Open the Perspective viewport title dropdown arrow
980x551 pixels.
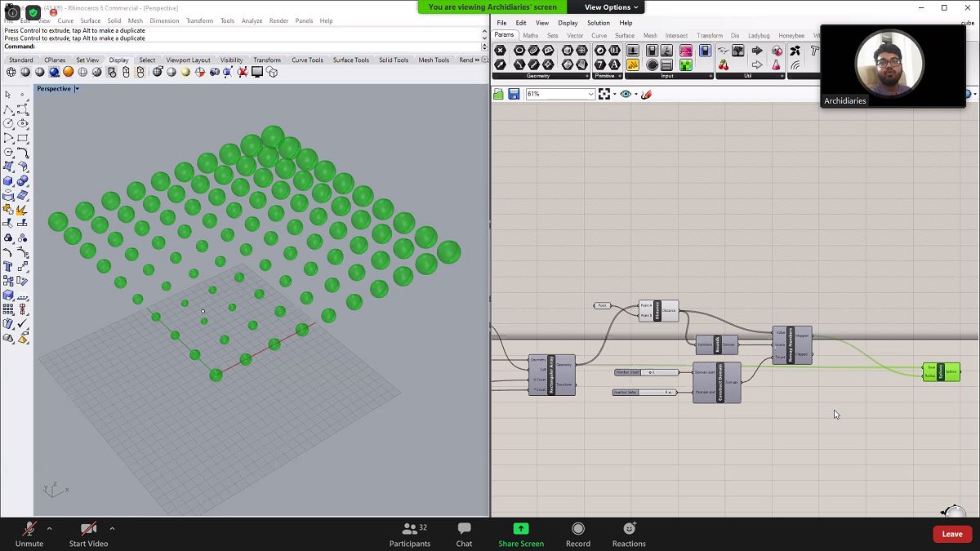[77, 89]
